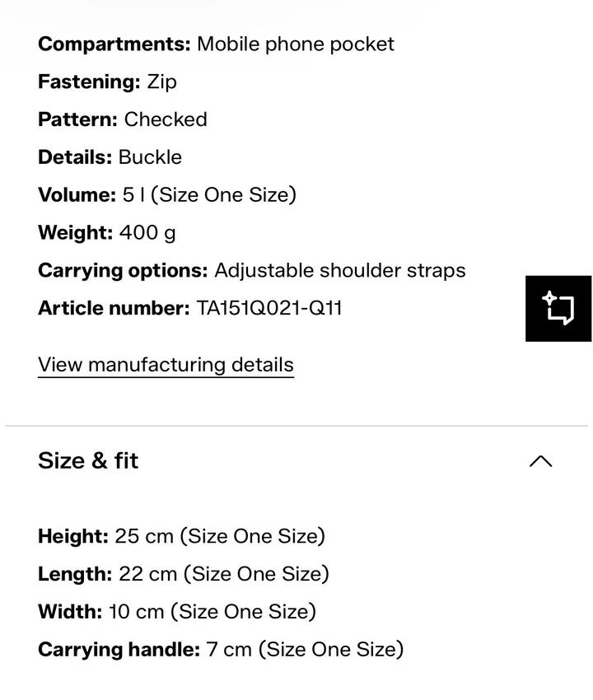The height and width of the screenshot is (700, 593).
Task: Click the Weight 400 g specification
Action: pos(107,233)
